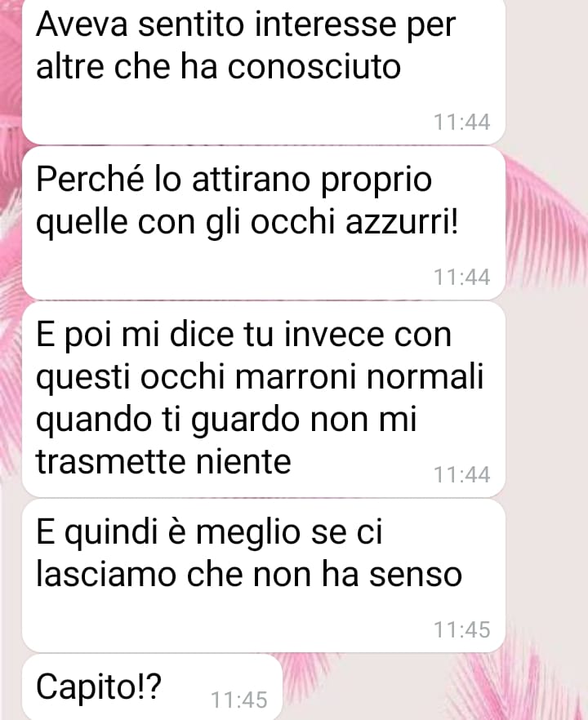Tap the word 'Perché' starting the second message
588x720 pixels.
pyautogui.click(x=90, y=179)
